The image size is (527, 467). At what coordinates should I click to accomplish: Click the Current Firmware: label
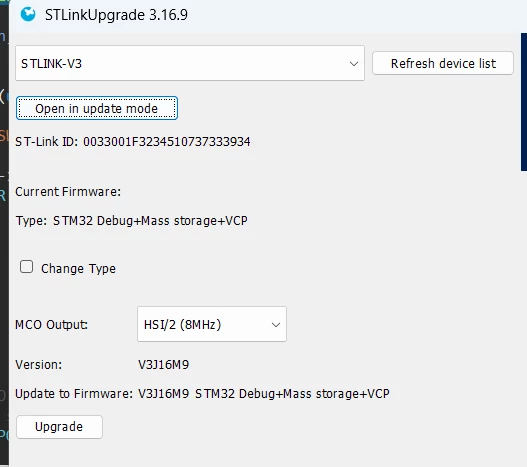[68, 192]
